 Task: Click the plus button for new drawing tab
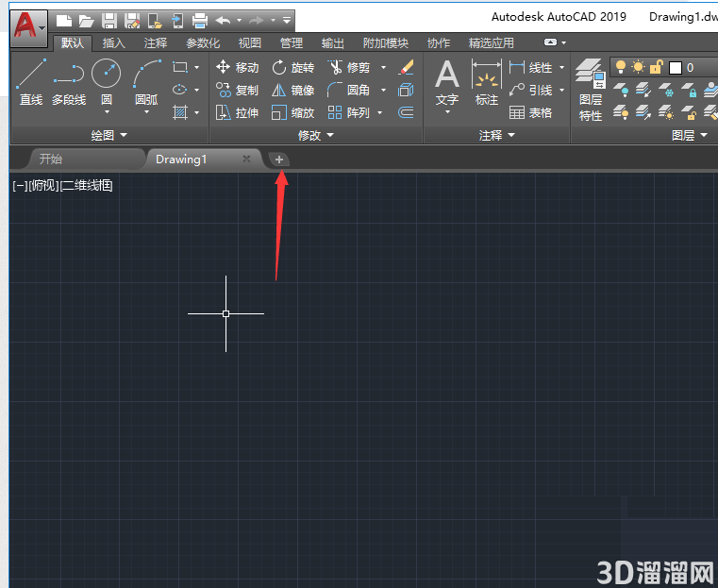(279, 160)
